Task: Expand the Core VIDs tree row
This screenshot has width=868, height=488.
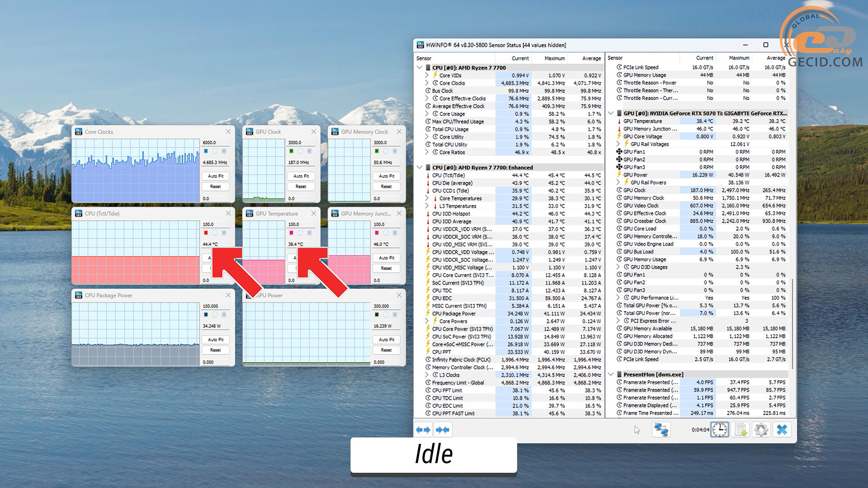Action: [x=427, y=75]
